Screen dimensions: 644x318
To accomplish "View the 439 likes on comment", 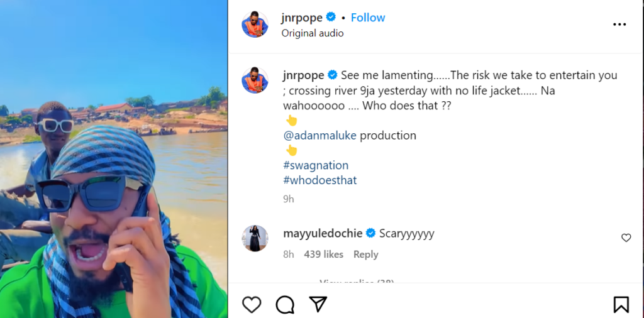I will [x=323, y=255].
